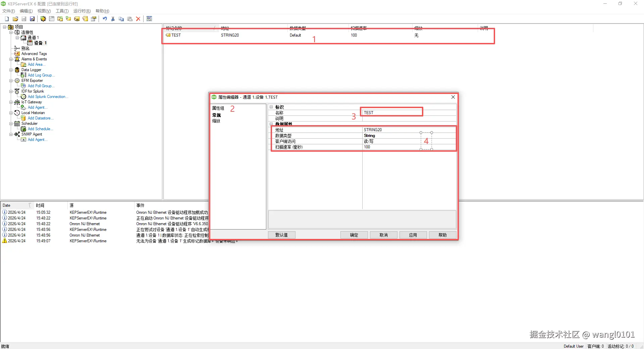Close the property editor dialog
This screenshot has width=644, height=349.
[x=453, y=97]
